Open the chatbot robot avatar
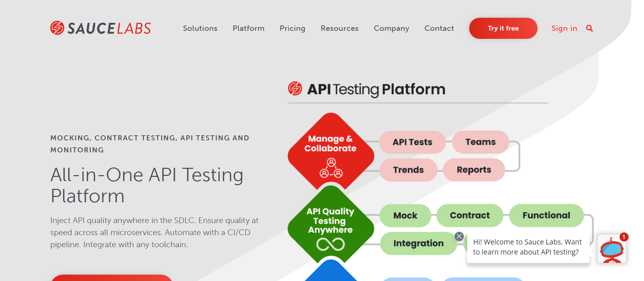 click(x=612, y=249)
